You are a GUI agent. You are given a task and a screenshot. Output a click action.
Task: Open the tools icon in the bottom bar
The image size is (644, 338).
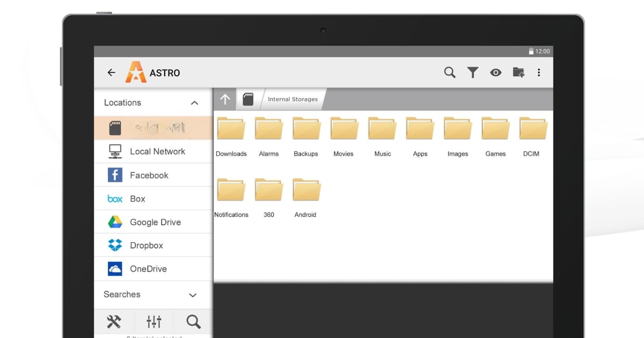coord(114,321)
